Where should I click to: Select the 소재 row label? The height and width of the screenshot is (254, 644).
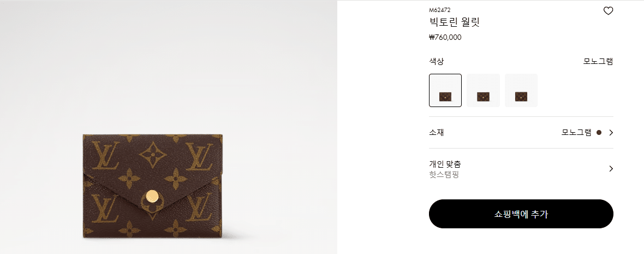click(x=436, y=133)
